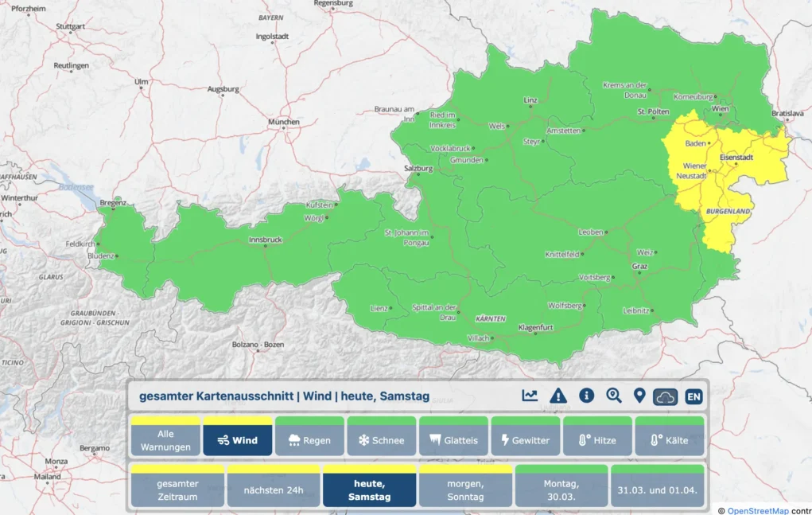Show Regen warnings

click(x=309, y=436)
